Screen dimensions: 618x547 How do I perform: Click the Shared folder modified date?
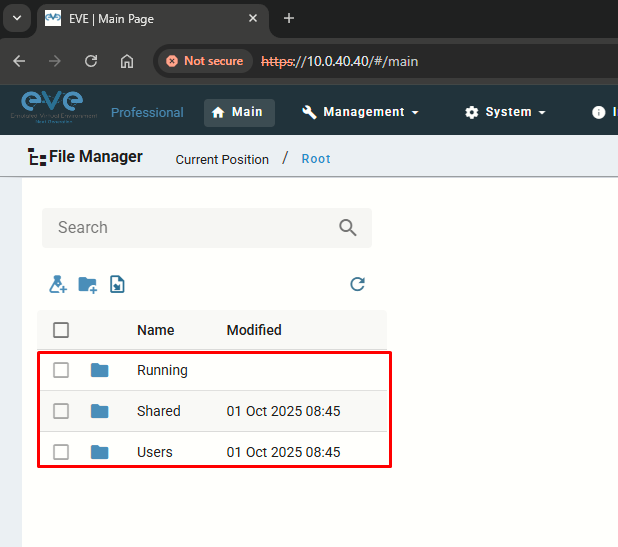pyautogui.click(x=283, y=411)
